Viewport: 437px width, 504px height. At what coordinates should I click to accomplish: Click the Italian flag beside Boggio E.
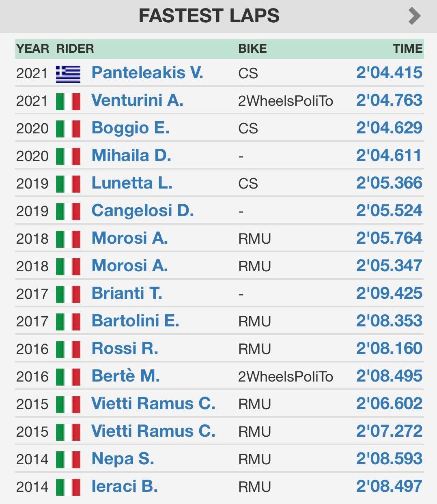[68, 129]
